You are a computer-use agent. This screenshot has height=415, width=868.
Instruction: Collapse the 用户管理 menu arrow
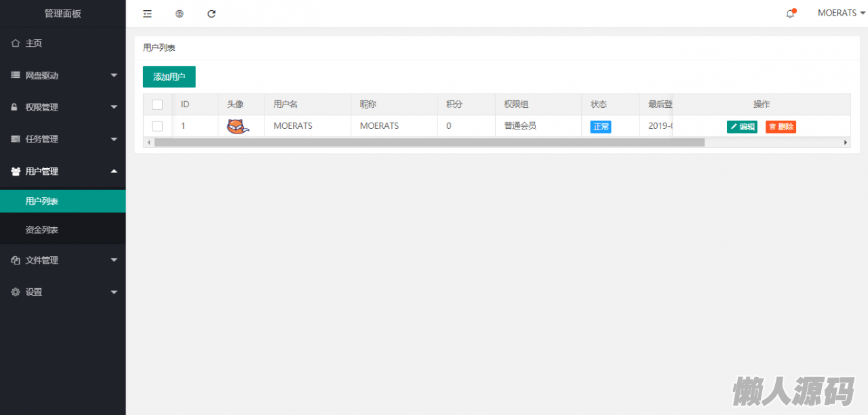[x=114, y=171]
